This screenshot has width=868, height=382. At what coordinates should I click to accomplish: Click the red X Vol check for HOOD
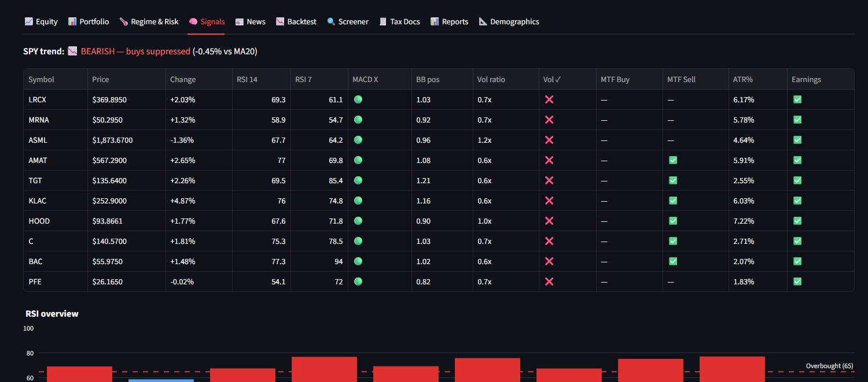pyautogui.click(x=549, y=221)
